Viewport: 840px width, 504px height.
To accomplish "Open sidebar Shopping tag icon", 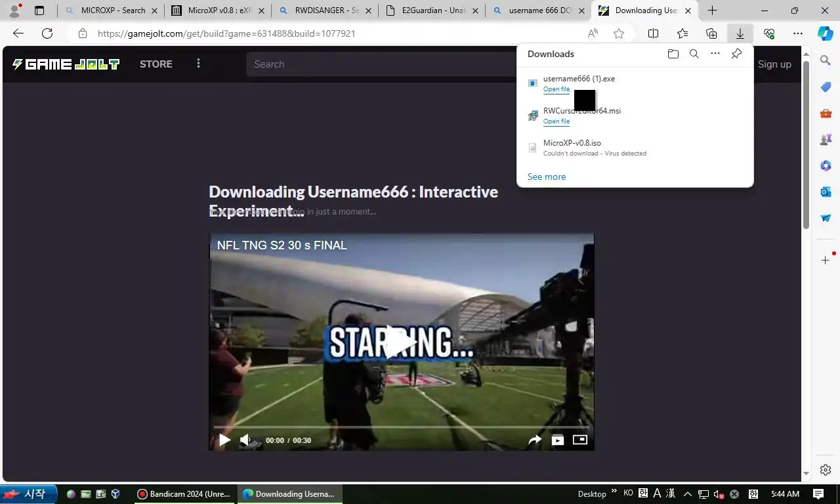I will [x=826, y=87].
